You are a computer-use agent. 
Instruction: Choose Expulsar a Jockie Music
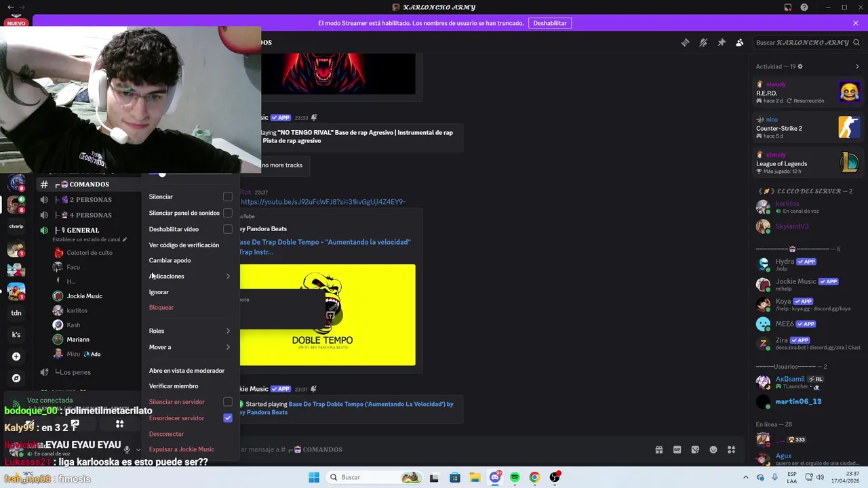pos(190,449)
